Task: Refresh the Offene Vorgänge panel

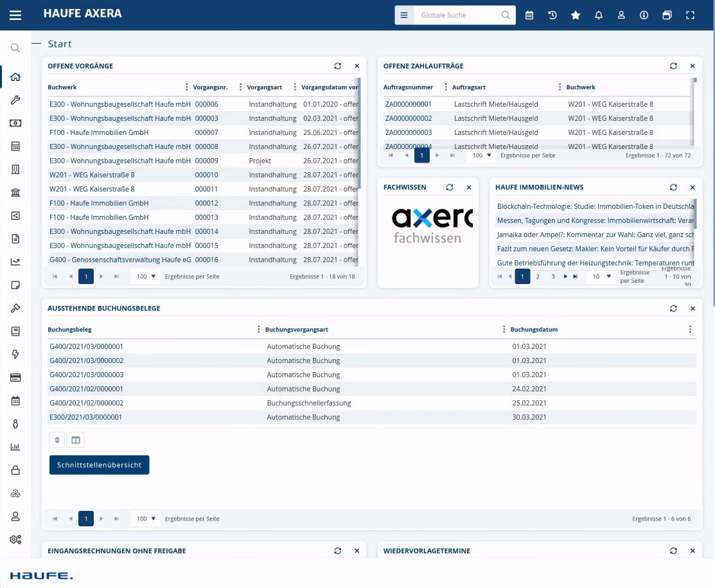Action: click(338, 66)
